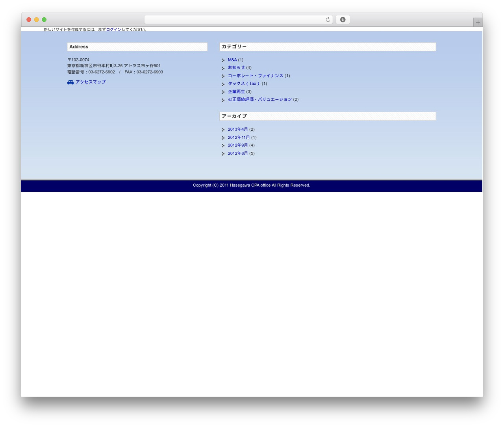Click the phone and FAX number line
The image size is (504, 427).
(115, 72)
